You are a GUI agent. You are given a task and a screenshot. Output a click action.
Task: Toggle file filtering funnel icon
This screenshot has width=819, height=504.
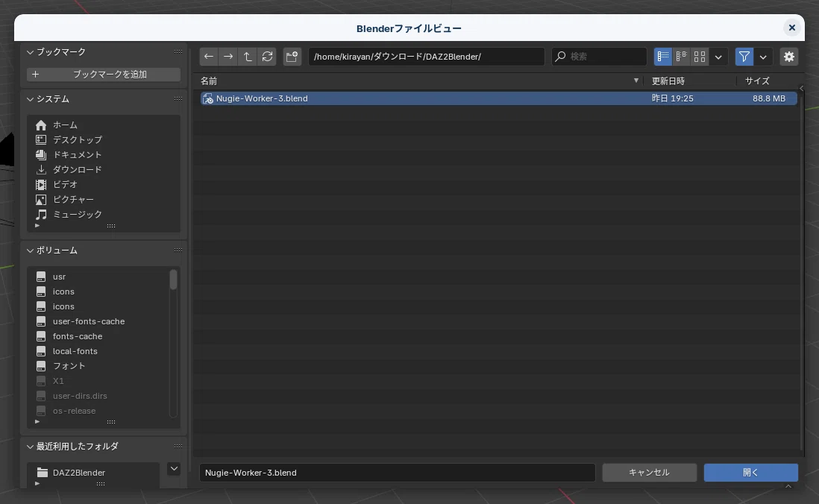coord(744,57)
